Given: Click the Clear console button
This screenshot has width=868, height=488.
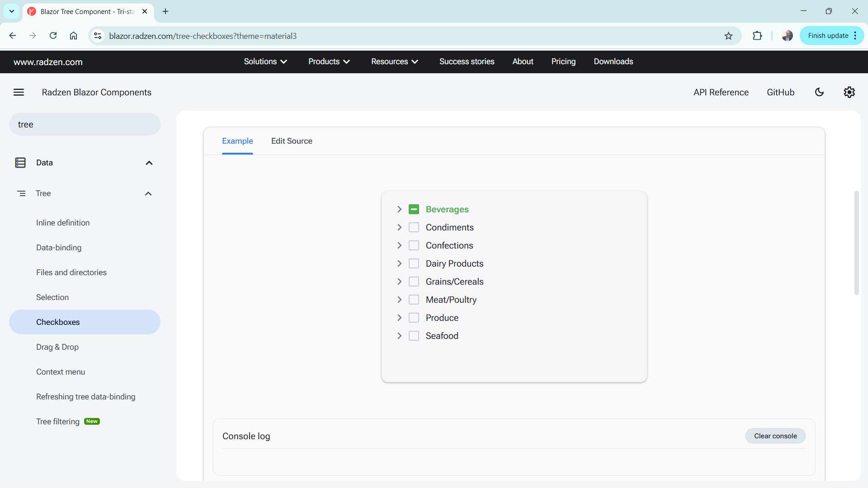Looking at the screenshot, I should click(775, 436).
